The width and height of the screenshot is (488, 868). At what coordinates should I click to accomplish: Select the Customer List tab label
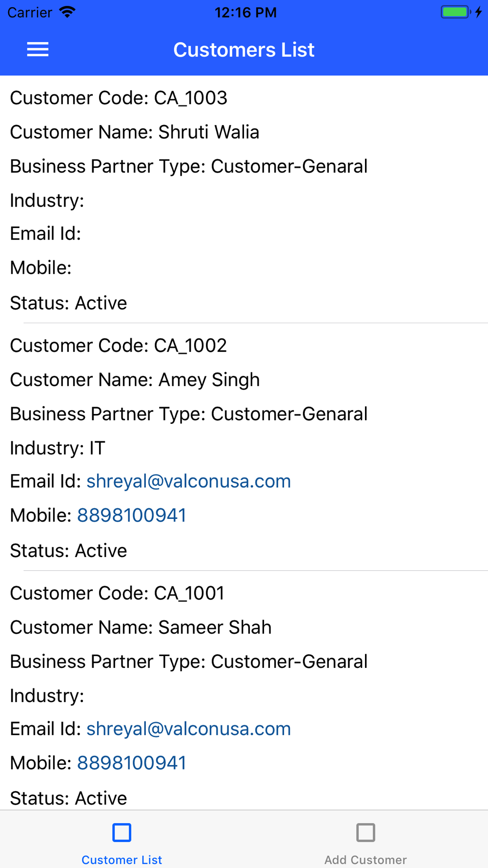click(122, 860)
